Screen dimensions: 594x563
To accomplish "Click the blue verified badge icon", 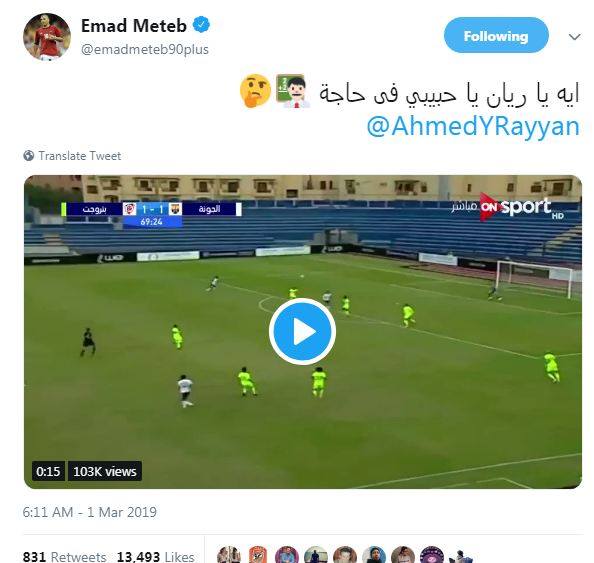I will click(201, 25).
